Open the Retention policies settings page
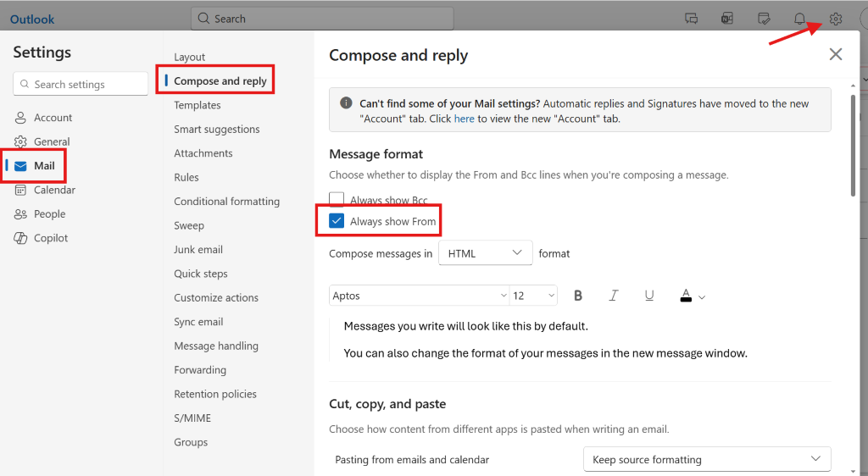868x476 pixels. tap(214, 394)
